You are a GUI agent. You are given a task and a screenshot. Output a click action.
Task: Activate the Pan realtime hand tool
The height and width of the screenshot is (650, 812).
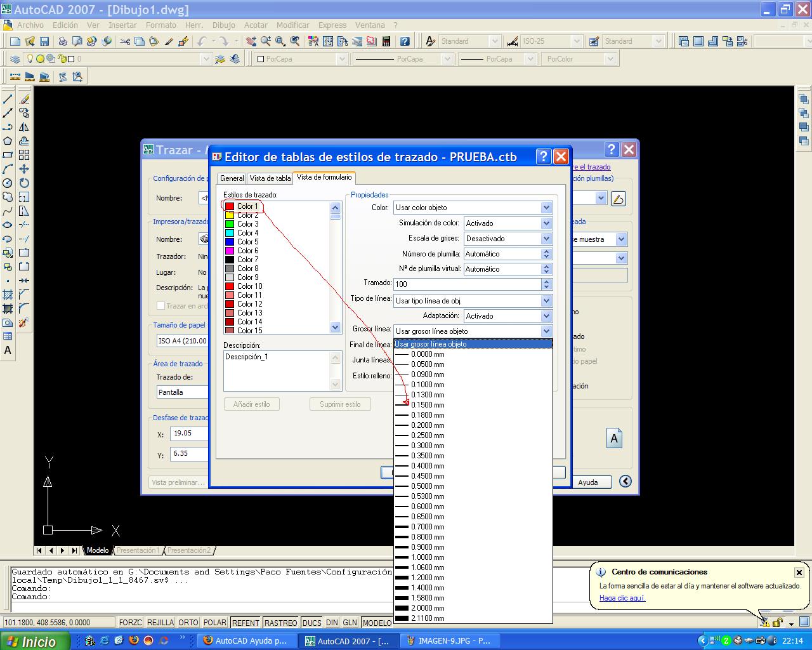point(251,41)
